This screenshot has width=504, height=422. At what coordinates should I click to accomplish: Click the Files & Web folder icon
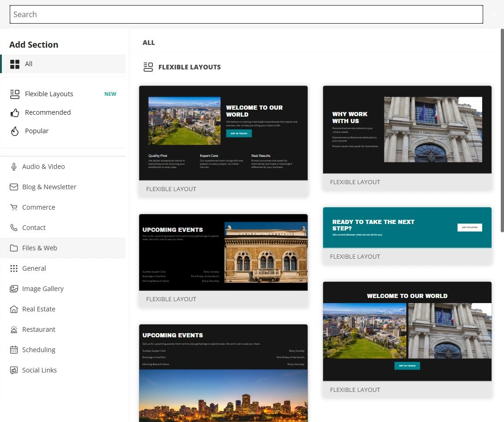coord(14,248)
